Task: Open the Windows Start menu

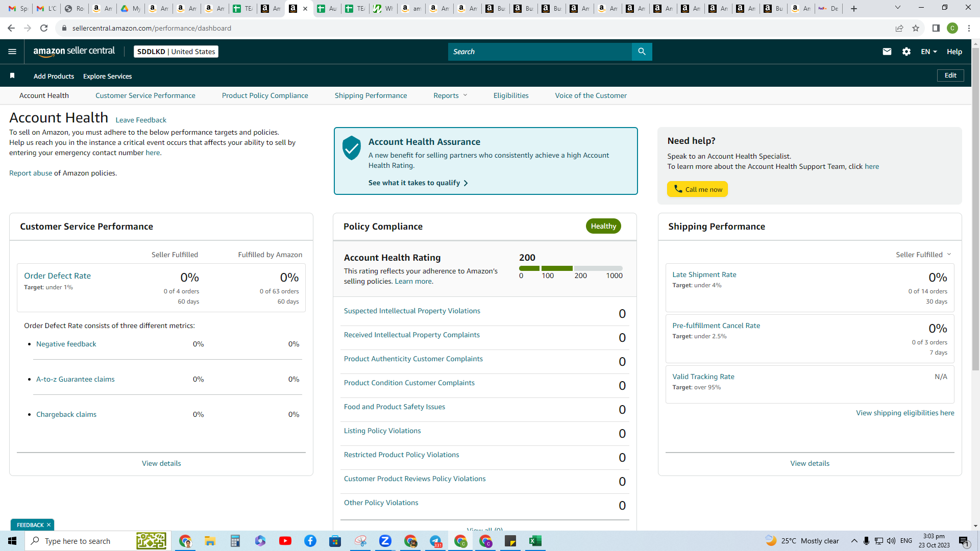Action: tap(12, 541)
